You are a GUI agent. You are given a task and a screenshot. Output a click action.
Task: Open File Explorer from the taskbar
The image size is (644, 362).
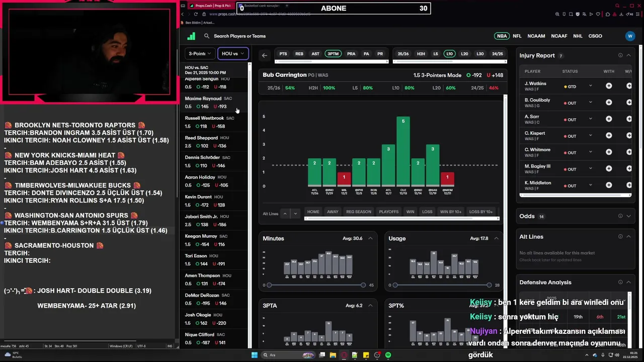pos(333,355)
